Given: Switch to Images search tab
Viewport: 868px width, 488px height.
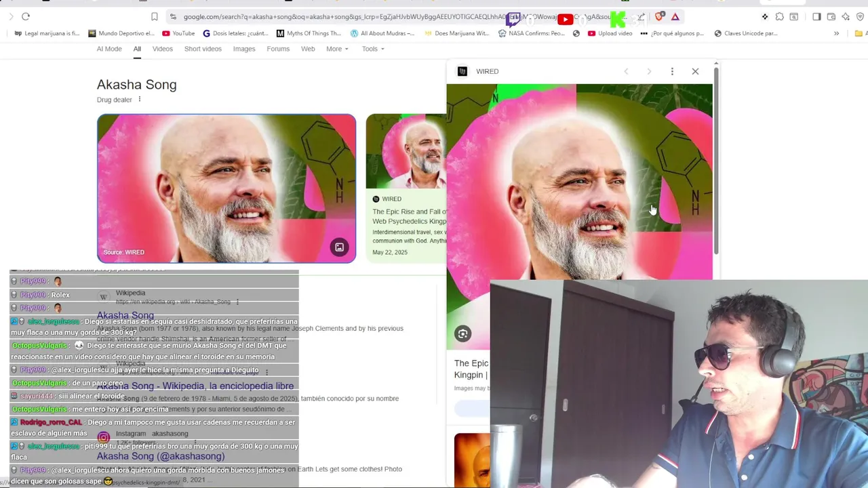Looking at the screenshot, I should point(244,49).
